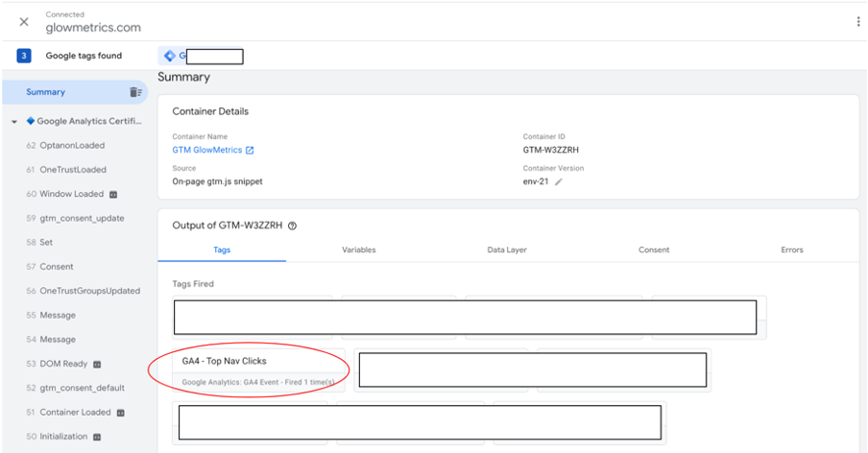The width and height of the screenshot is (868, 453).
Task: Click the API icon next to Window Loaded
Action: (x=113, y=194)
